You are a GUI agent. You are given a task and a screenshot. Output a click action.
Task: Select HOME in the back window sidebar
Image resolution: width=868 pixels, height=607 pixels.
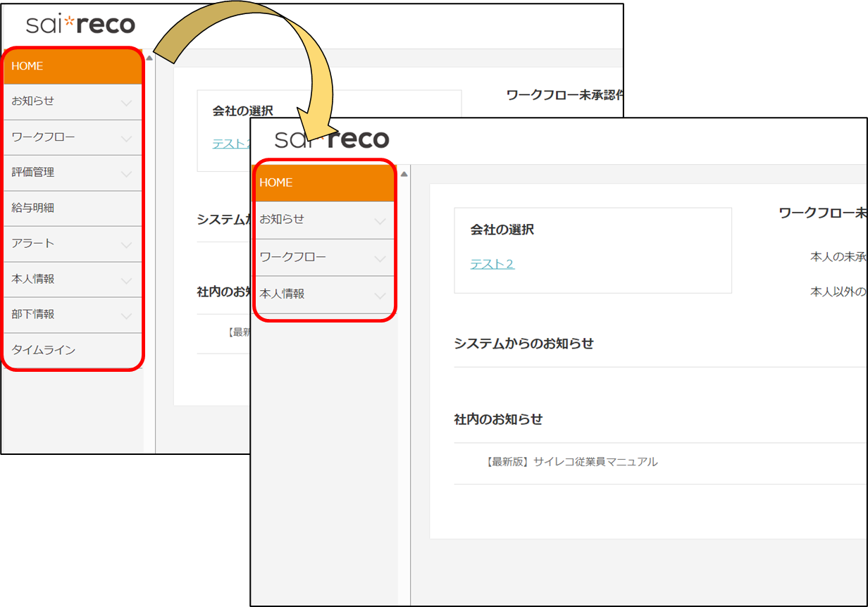coord(73,66)
